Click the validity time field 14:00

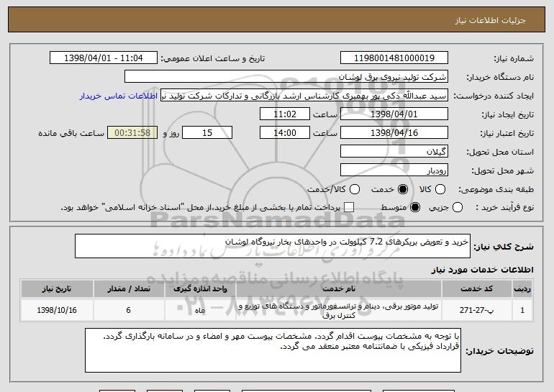click(x=285, y=133)
